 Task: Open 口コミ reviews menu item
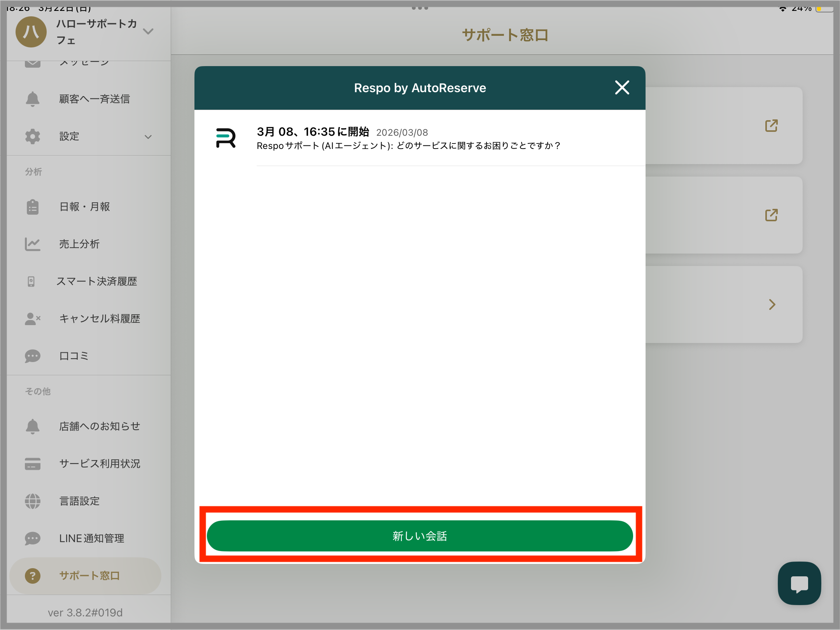click(74, 356)
